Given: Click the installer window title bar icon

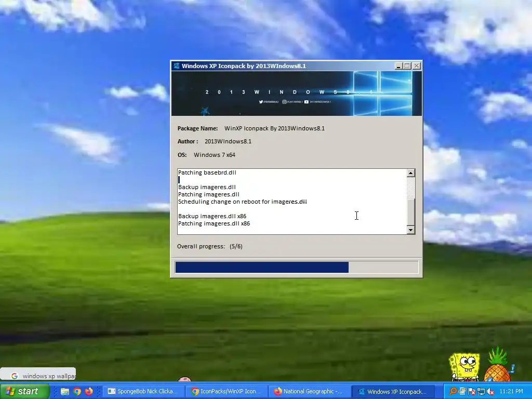Looking at the screenshot, I should [177, 66].
